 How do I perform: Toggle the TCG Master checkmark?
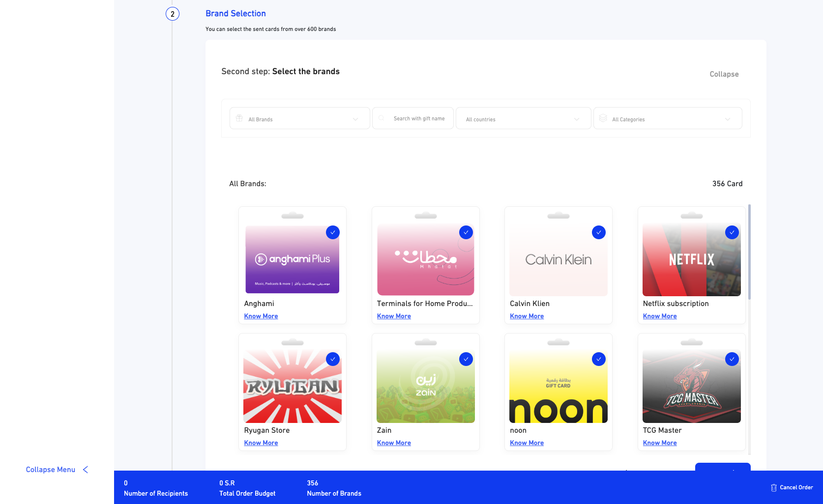click(x=732, y=359)
